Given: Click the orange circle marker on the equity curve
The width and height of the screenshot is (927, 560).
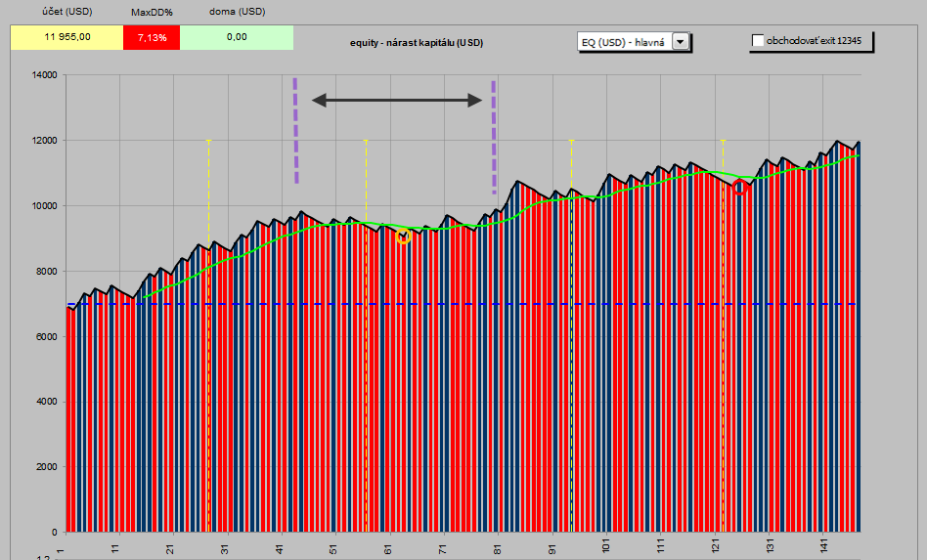Looking at the screenshot, I should 403,237.
